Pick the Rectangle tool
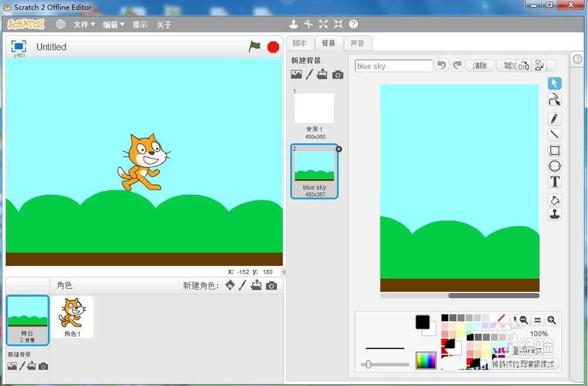This screenshot has width=588, height=386. pos(554,150)
